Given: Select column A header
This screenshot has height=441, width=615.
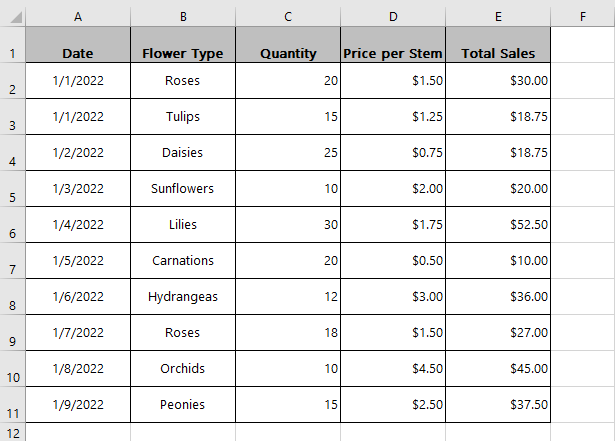Looking at the screenshot, I should [x=78, y=17].
